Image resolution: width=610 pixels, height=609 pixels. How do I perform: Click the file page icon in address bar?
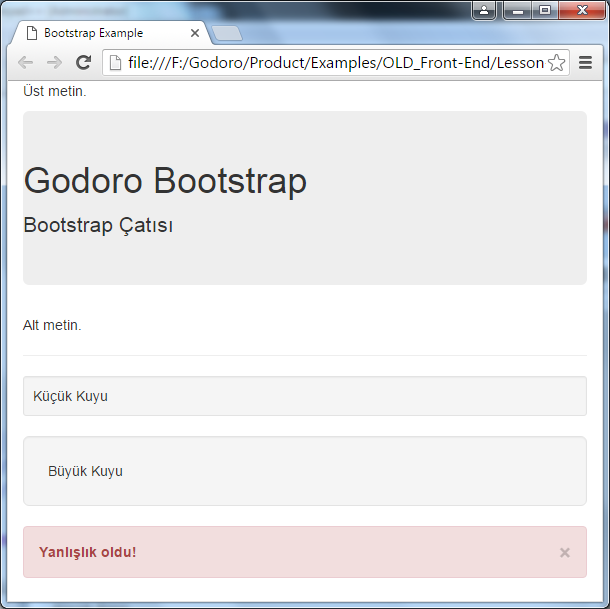[116, 63]
